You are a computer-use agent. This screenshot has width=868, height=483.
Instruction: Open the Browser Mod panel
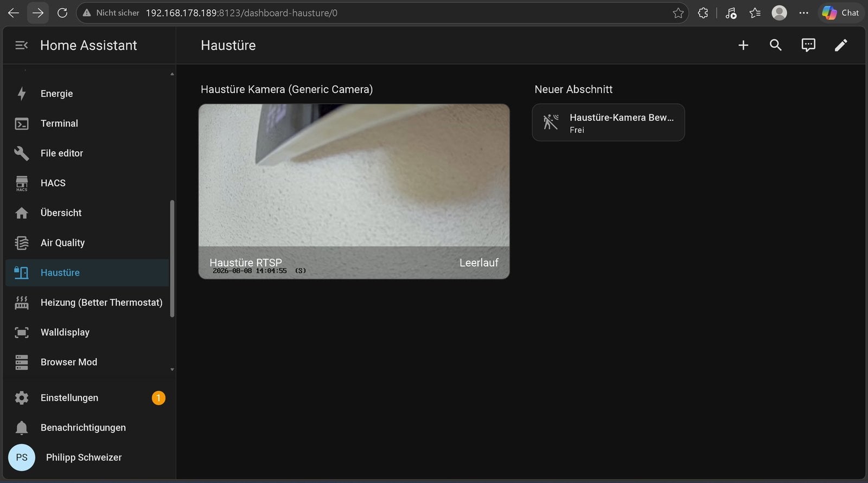[x=87, y=362]
